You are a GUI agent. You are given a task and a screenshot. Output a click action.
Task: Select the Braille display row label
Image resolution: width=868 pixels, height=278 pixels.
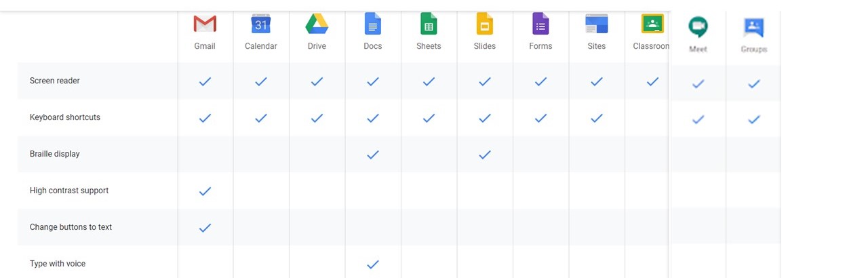(55, 154)
